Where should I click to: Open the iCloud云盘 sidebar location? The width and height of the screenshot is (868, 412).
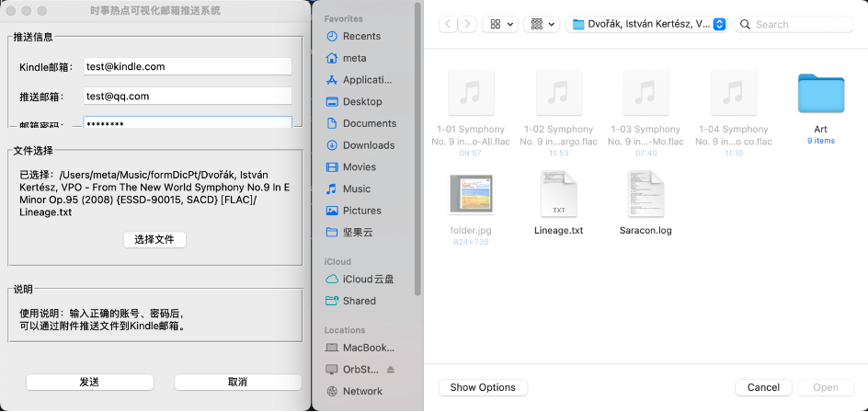click(x=368, y=279)
